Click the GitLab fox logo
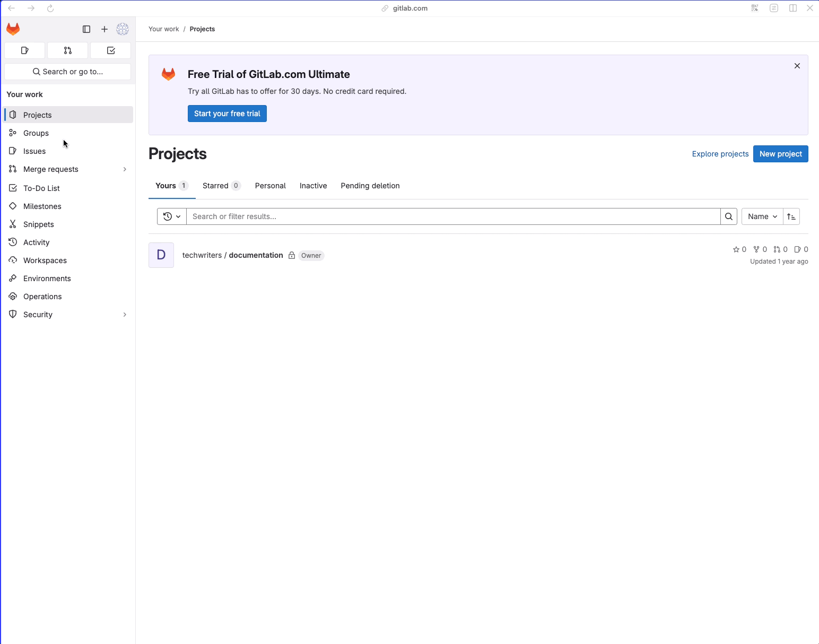This screenshot has height=644, width=819. pyautogui.click(x=13, y=29)
